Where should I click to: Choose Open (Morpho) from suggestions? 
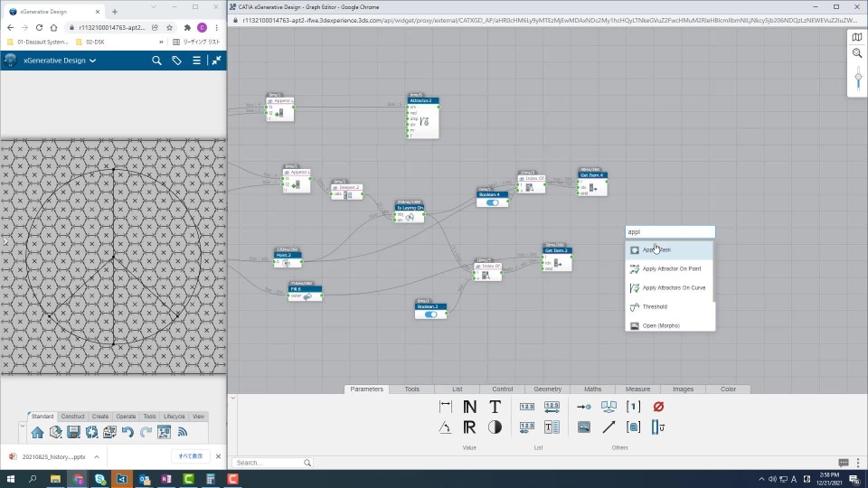click(x=670, y=325)
